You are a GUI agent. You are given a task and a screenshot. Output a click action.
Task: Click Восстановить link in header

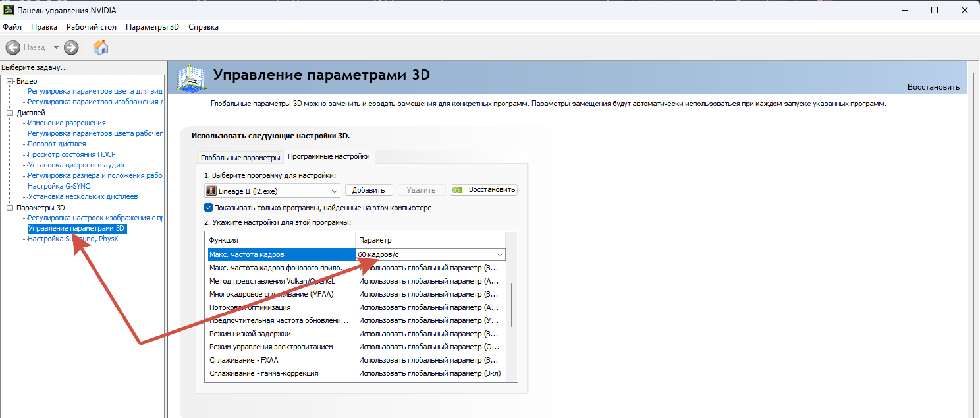[933, 87]
